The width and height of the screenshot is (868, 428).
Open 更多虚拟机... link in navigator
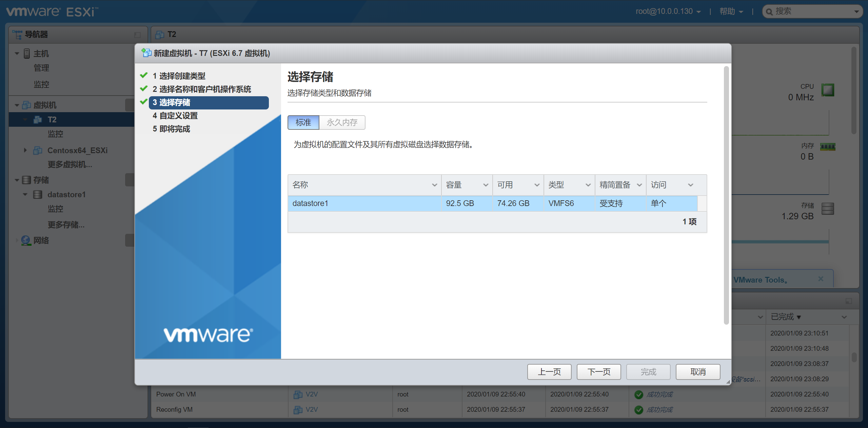click(x=70, y=165)
